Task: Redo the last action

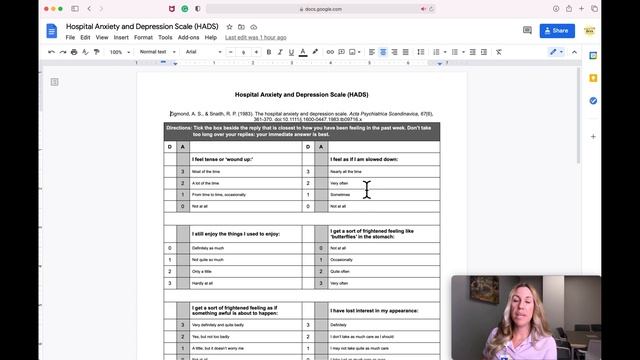Action: point(63,52)
